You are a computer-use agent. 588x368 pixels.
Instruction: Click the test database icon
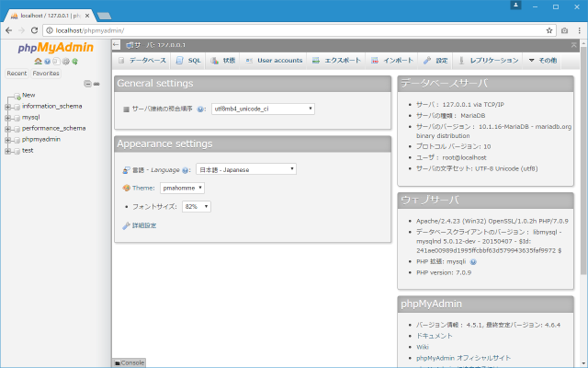tap(17, 151)
